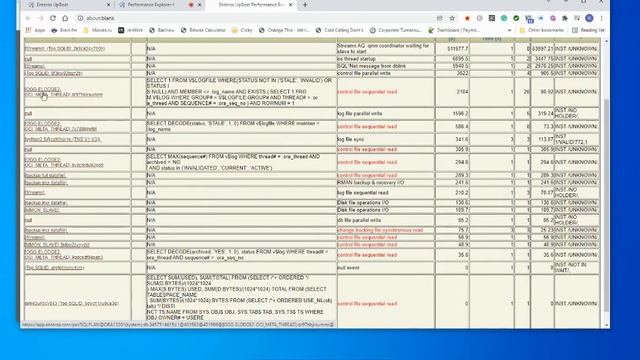Open the green Grammarly extension
Screen dimensions: 640x360
pyautogui.click(x=504, y=18)
